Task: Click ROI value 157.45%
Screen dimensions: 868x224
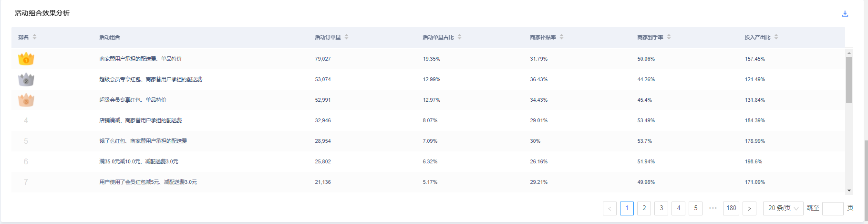Action: 755,59
